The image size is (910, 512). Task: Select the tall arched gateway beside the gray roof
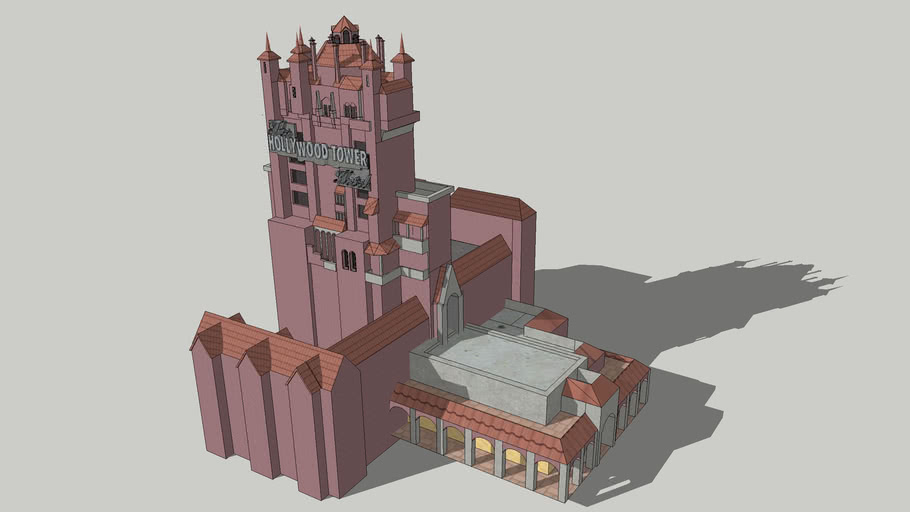pos(451,305)
